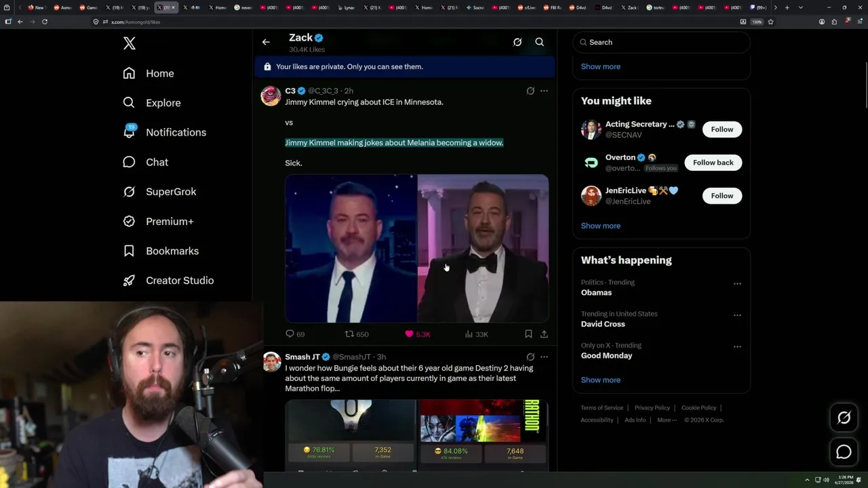Viewport: 868px width, 488px height.
Task: Open Smash JT profile avatar
Action: click(271, 362)
